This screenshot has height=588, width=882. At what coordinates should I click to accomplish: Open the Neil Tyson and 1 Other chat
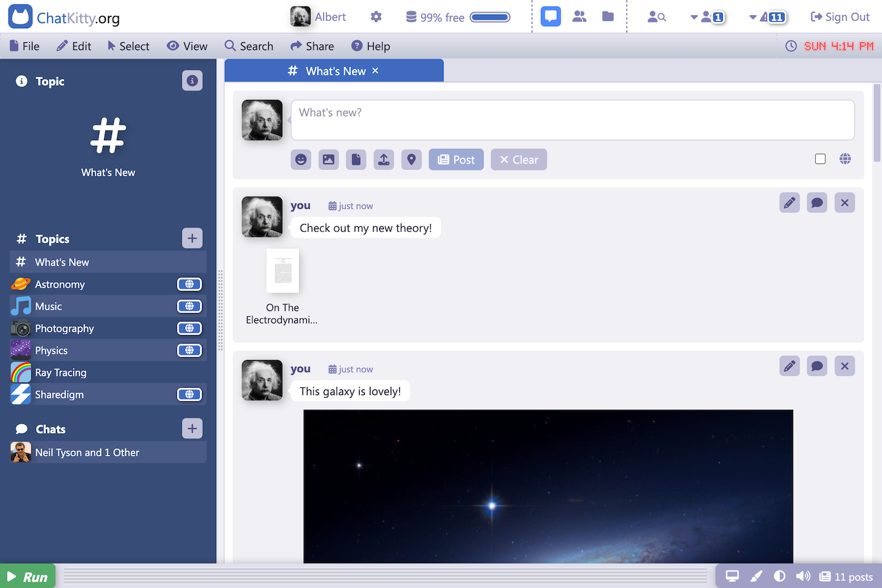pos(86,452)
